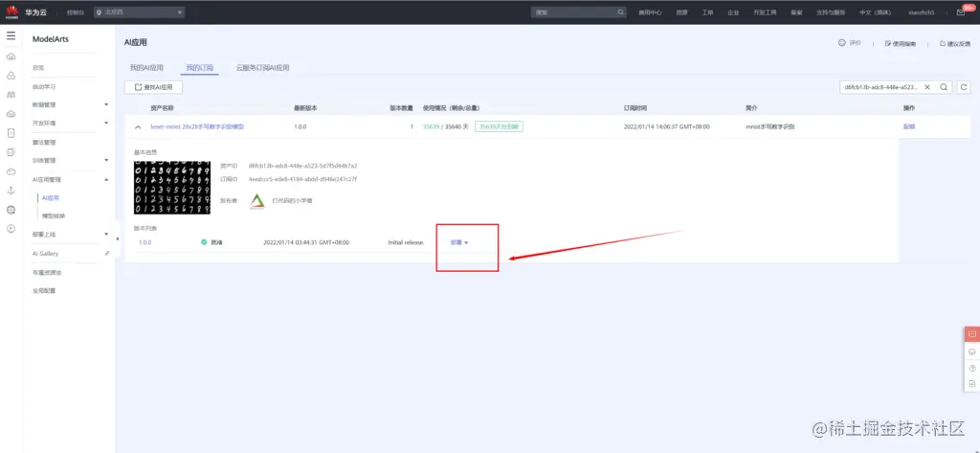Viewport: 980px width, 453px height.
Task: Click the asset ID filter input field
Action: pyautogui.click(x=880, y=87)
